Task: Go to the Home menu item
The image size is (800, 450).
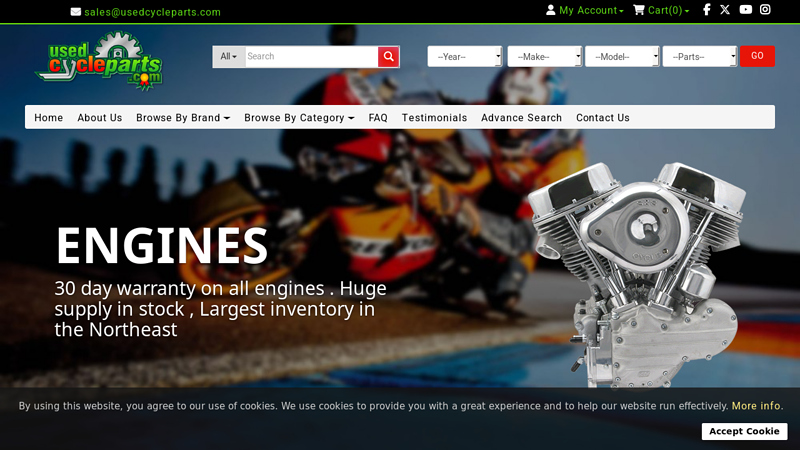Action: 48,118
